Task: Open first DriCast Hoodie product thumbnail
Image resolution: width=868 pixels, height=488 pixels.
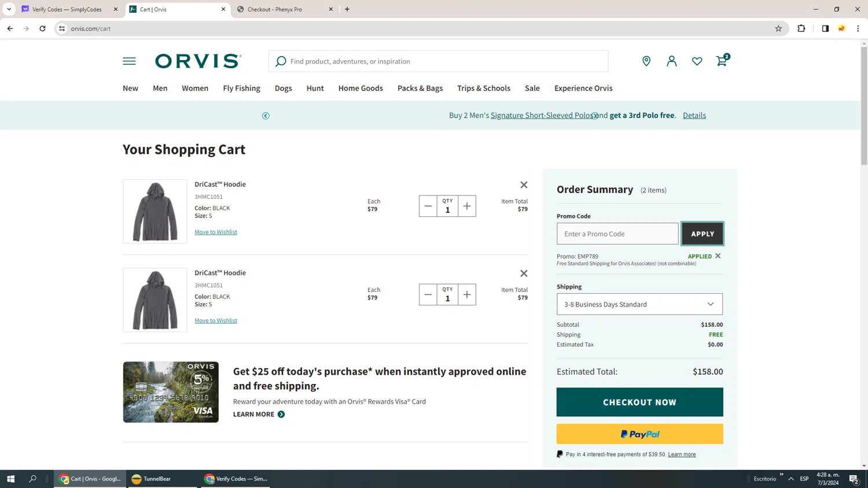Action: point(155,212)
